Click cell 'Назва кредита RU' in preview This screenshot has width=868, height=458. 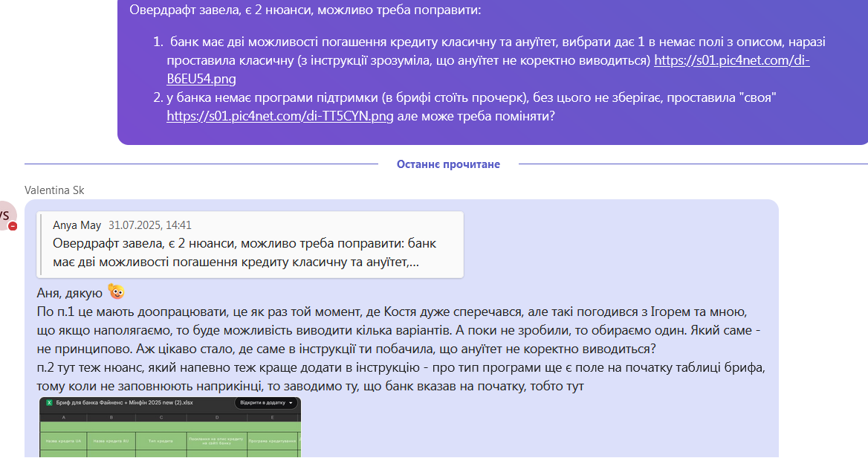pyautogui.click(x=111, y=441)
